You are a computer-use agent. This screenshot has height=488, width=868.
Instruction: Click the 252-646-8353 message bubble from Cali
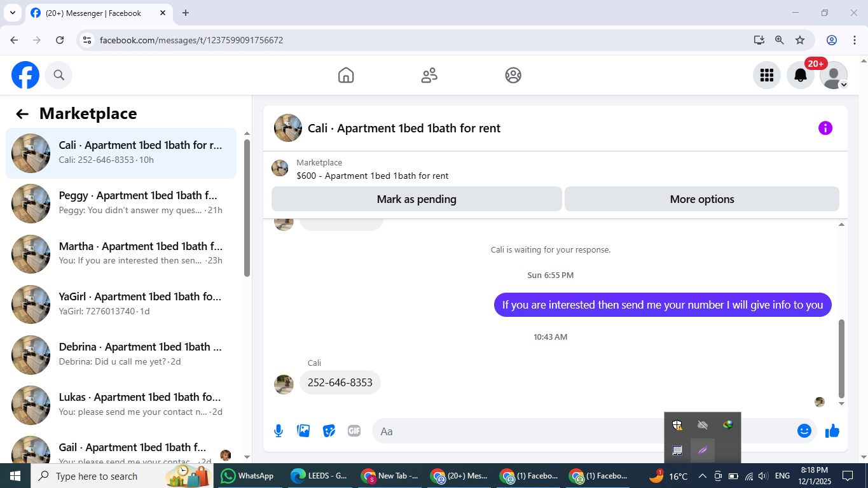click(340, 382)
